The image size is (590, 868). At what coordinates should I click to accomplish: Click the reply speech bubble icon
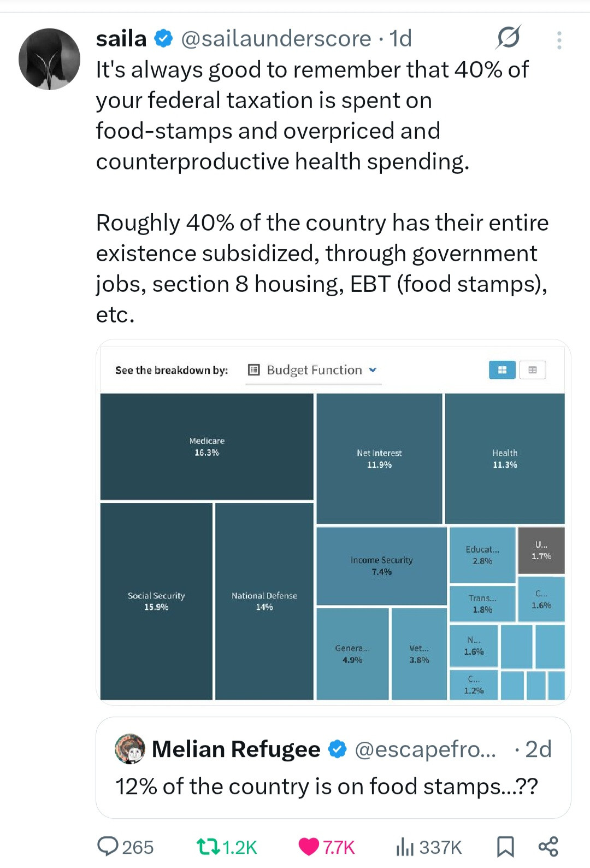(108, 847)
